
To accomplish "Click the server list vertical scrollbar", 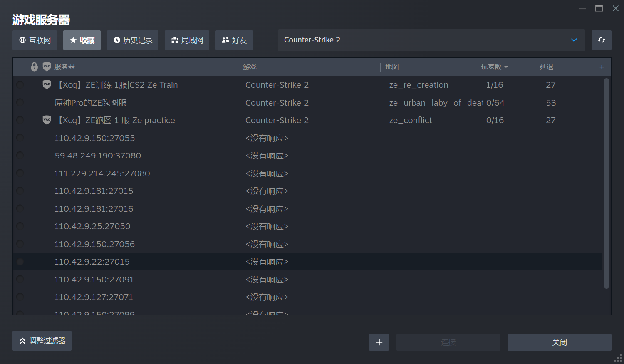I will [606, 183].
